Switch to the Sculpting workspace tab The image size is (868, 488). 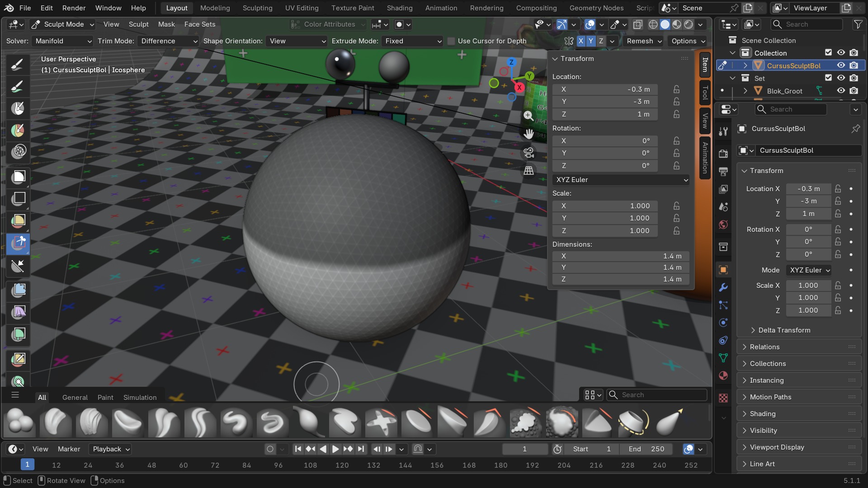point(257,8)
